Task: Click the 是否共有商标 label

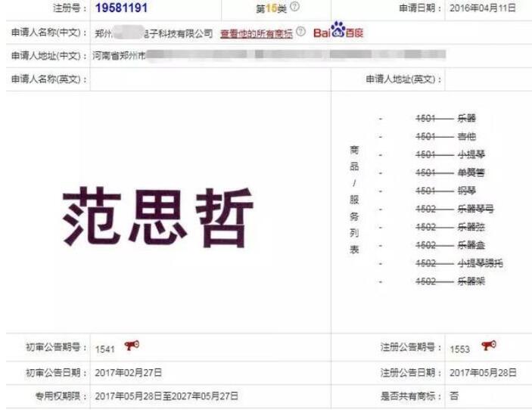Action: point(411,396)
